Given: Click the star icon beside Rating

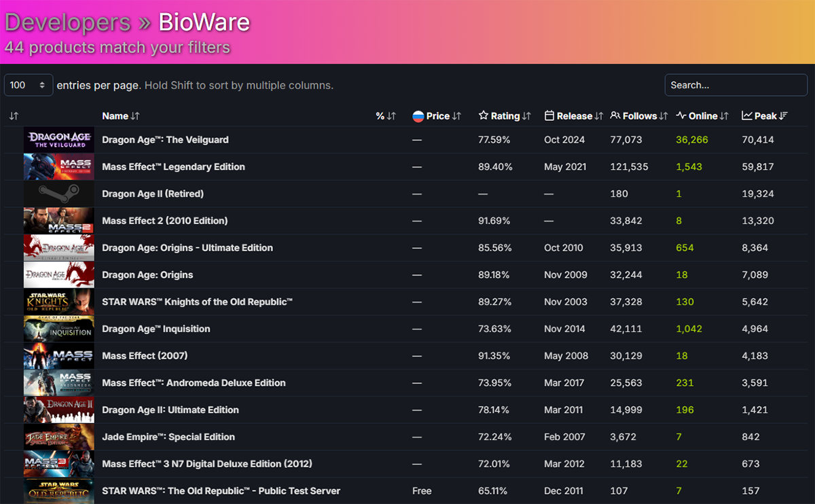Looking at the screenshot, I should pyautogui.click(x=484, y=116).
